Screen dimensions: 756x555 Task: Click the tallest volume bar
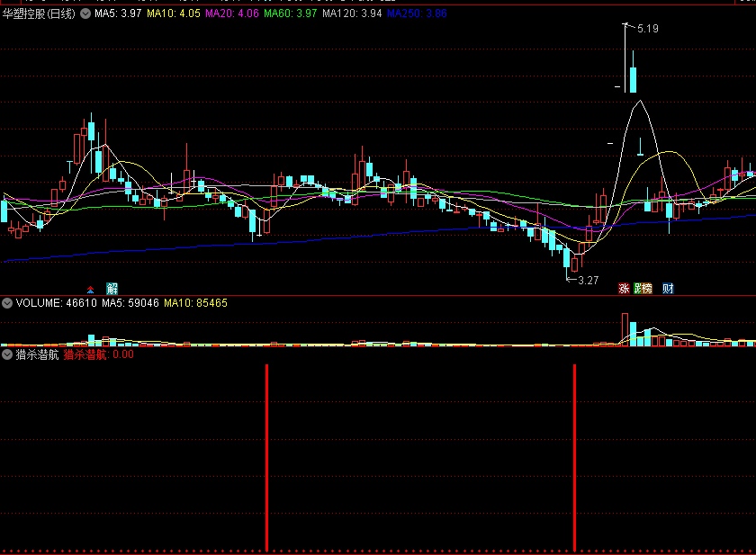click(x=625, y=329)
